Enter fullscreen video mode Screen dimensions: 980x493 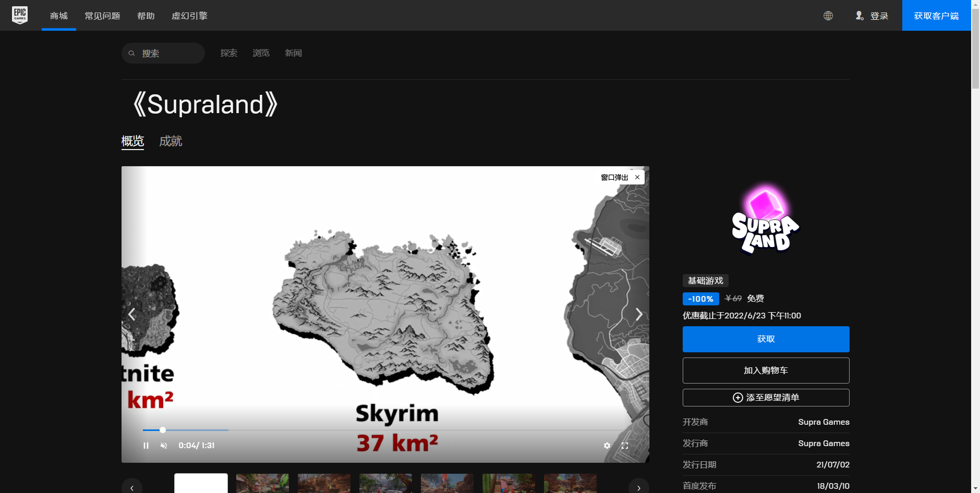[625, 446]
